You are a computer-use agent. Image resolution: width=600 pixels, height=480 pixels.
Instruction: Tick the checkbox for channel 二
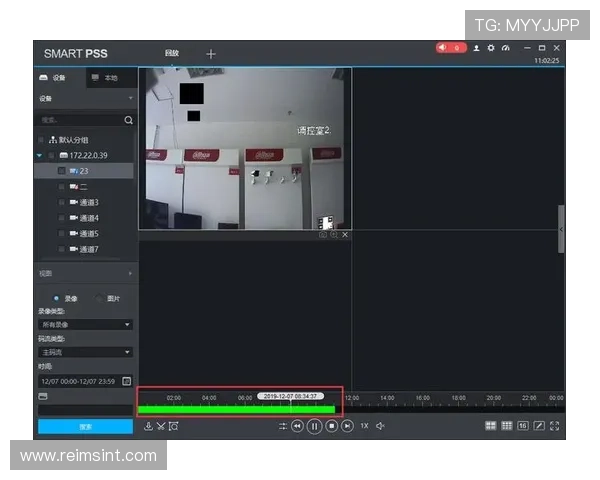[x=61, y=186]
